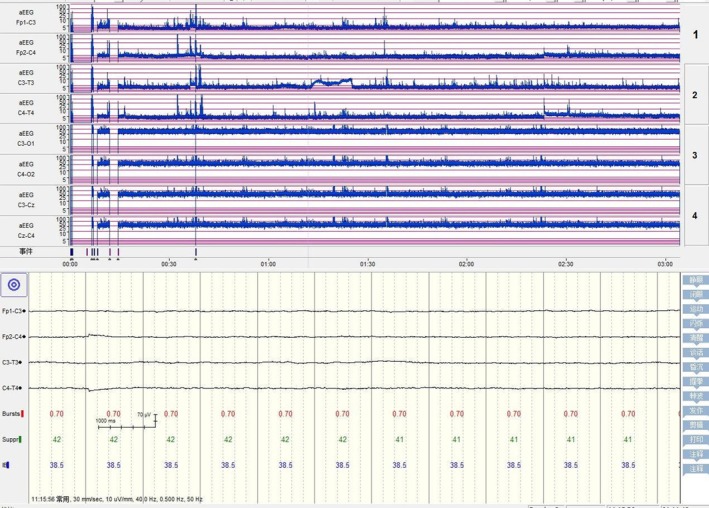This screenshot has height=508, width=709.
Task: Click the elevated plateau in aEEG C3-T3 trend
Action: point(332,82)
